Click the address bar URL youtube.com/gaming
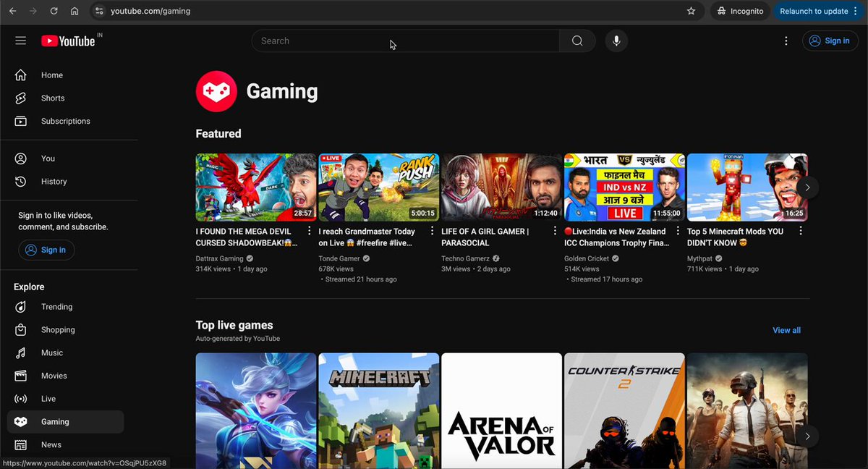This screenshot has height=469, width=868. click(x=150, y=11)
